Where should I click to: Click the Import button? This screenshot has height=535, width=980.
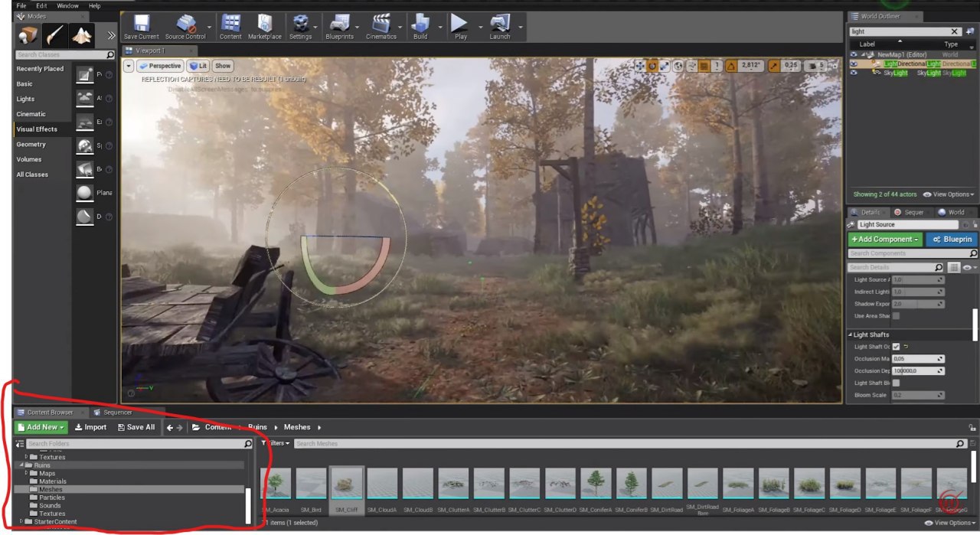[x=91, y=427]
